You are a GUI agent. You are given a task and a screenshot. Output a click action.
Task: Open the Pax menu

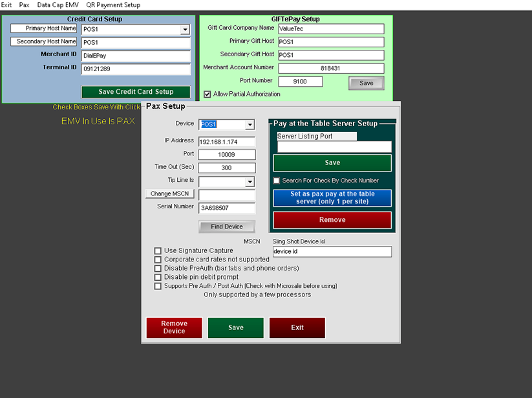tap(24, 5)
